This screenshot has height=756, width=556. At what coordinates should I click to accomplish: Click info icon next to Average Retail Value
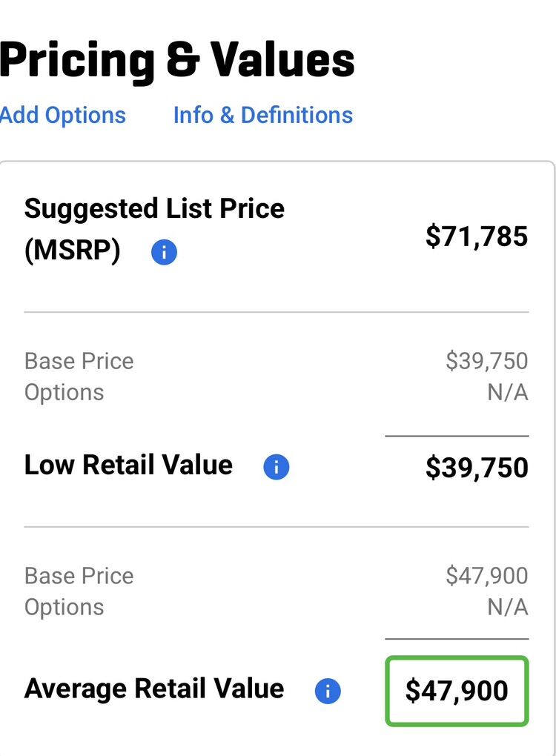click(x=328, y=692)
